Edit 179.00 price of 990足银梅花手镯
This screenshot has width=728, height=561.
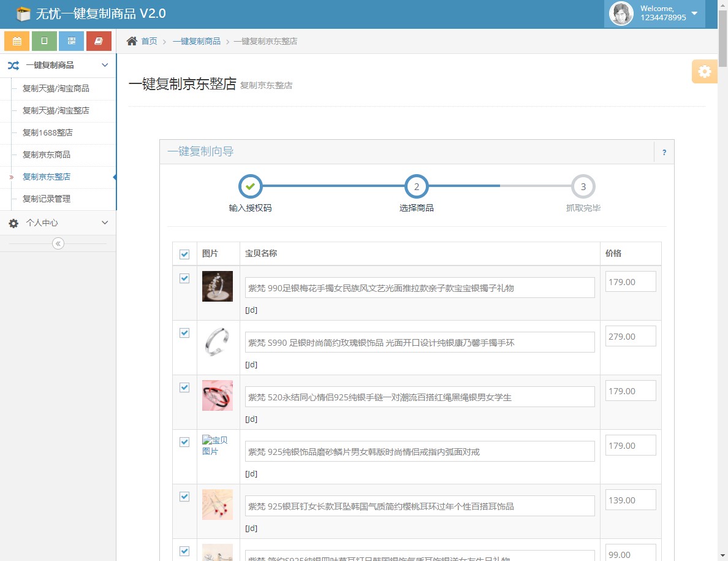(631, 282)
